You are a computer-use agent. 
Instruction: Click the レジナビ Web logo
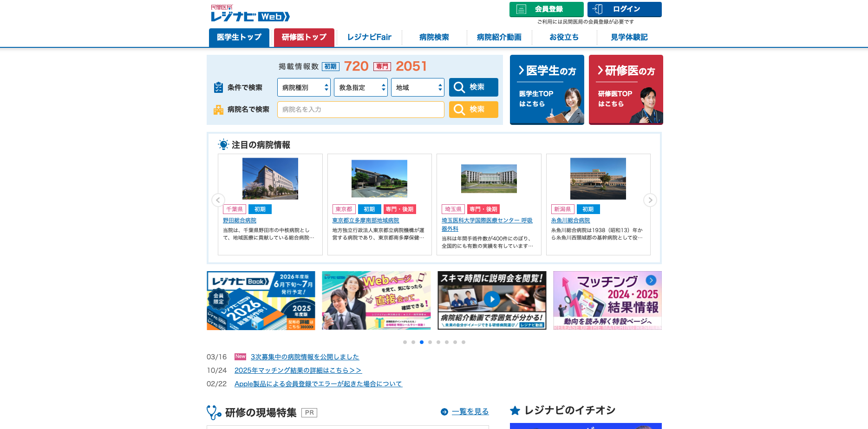[250, 14]
